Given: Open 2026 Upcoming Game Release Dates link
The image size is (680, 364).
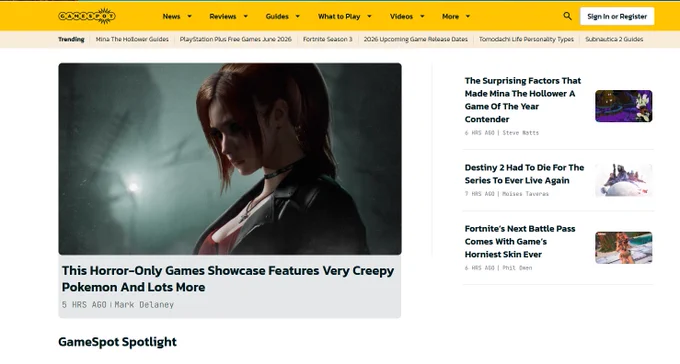Looking at the screenshot, I should pyautogui.click(x=415, y=39).
